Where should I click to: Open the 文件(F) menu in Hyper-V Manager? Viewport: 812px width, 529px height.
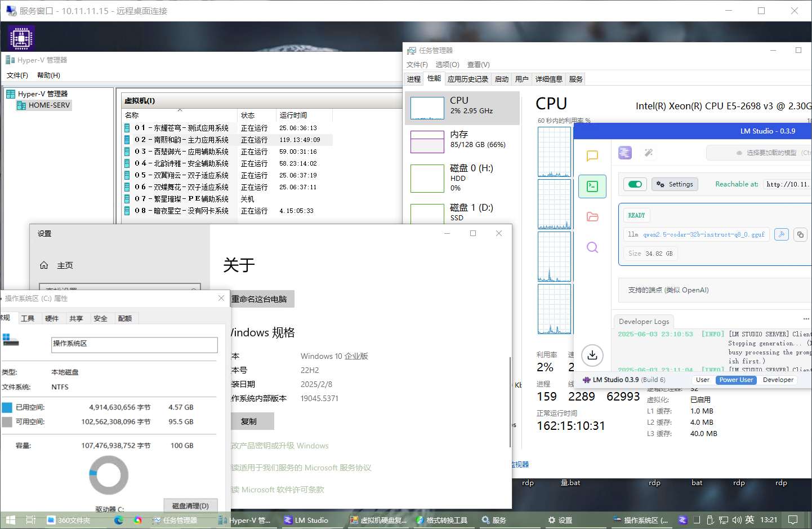(17, 75)
